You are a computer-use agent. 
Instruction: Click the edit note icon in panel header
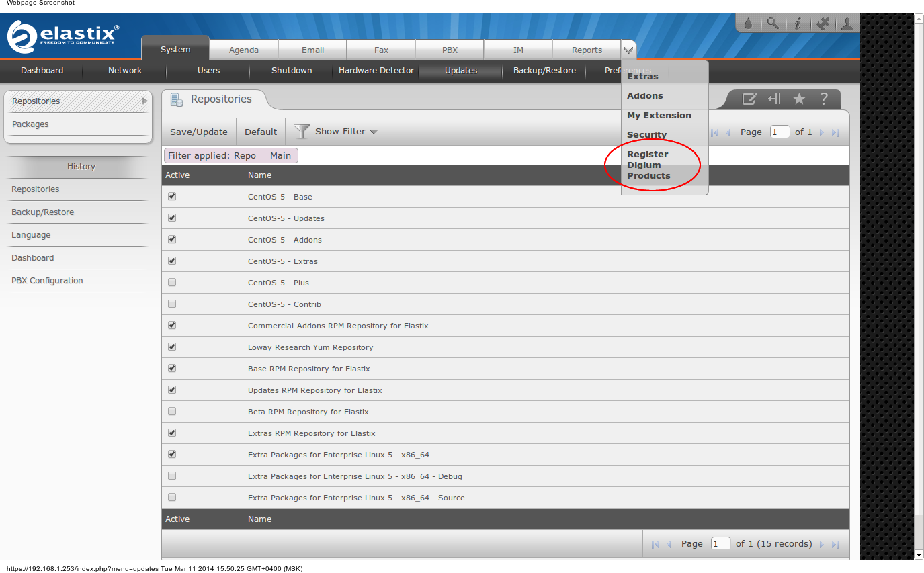(749, 99)
